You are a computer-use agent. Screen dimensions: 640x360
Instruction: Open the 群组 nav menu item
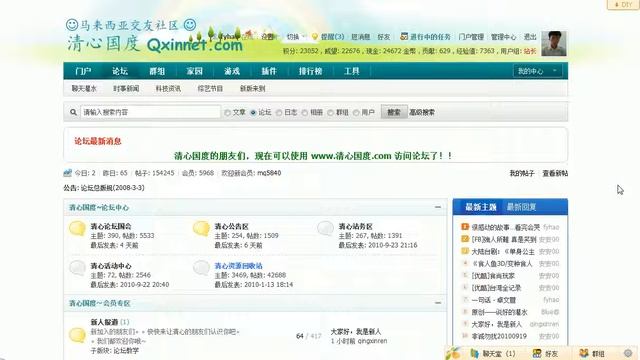click(157, 71)
